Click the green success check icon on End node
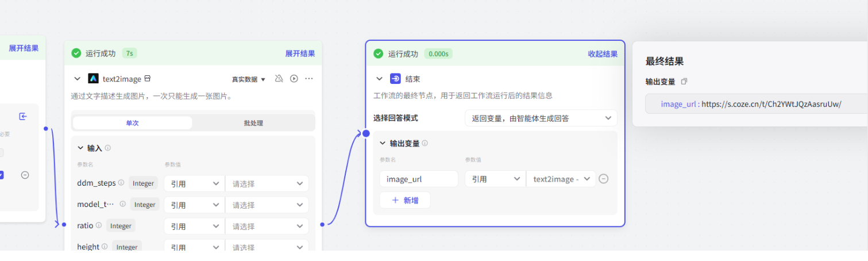868x261 pixels. [378, 53]
